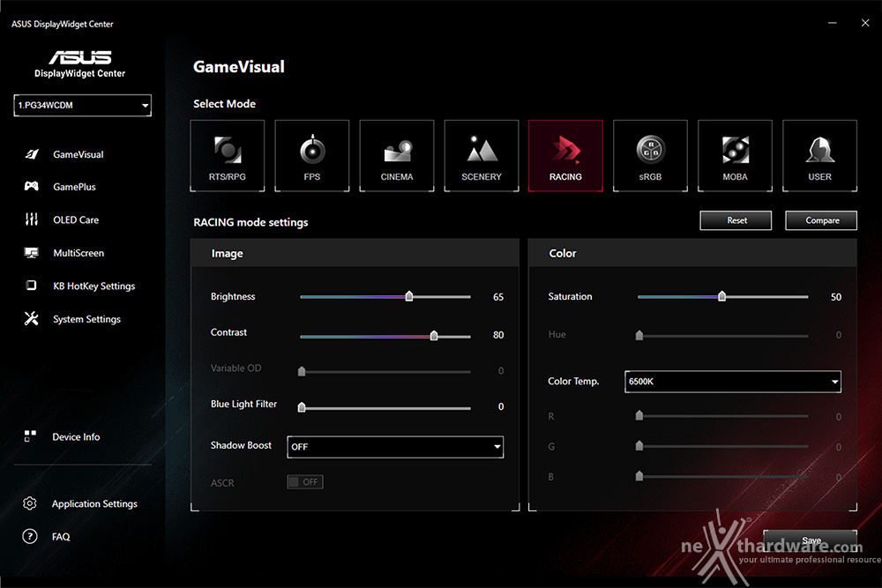The width and height of the screenshot is (882, 588).
Task: Click the Saturation value 50
Action: pos(836,297)
